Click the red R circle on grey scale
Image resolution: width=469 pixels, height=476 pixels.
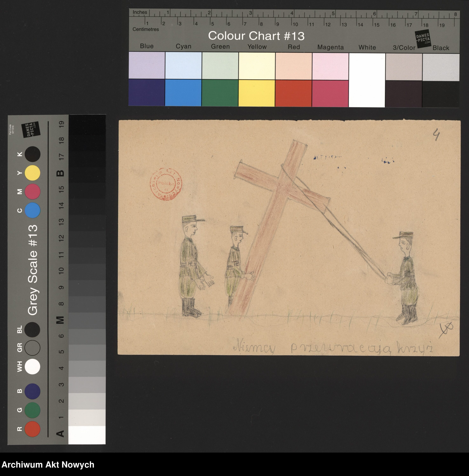32,429
